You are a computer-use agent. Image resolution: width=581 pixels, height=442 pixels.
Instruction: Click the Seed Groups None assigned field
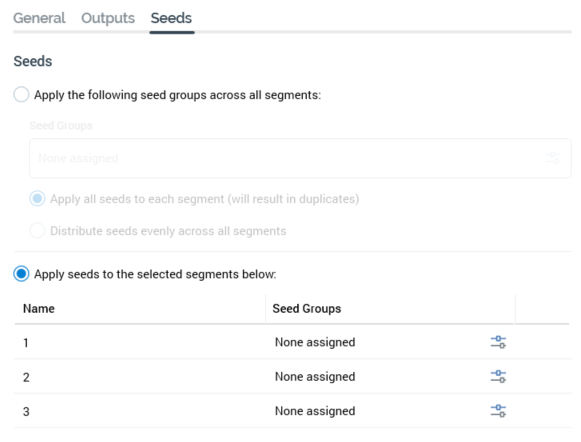300,158
